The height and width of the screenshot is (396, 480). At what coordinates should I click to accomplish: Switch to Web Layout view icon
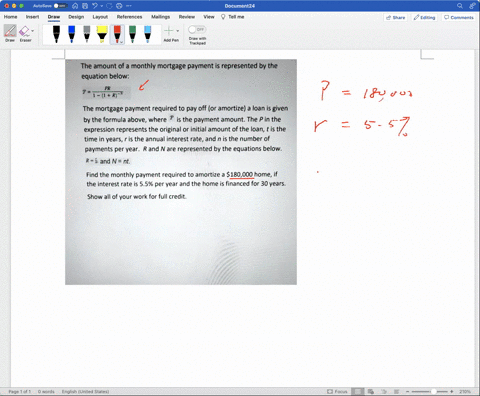tap(371, 391)
